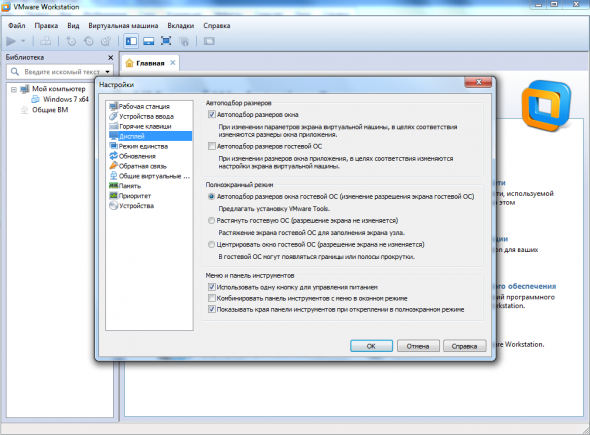
Task: Select Память settings category
Action: click(x=129, y=186)
